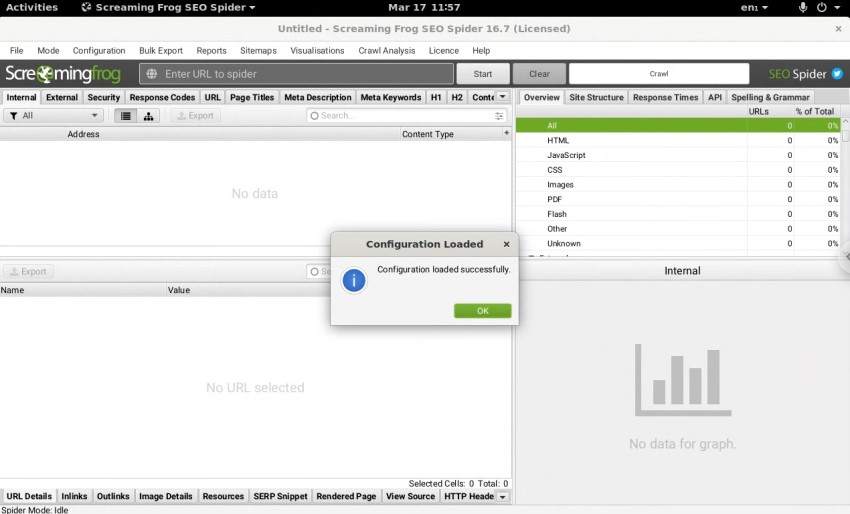Open the Bulk Export menu

click(161, 50)
